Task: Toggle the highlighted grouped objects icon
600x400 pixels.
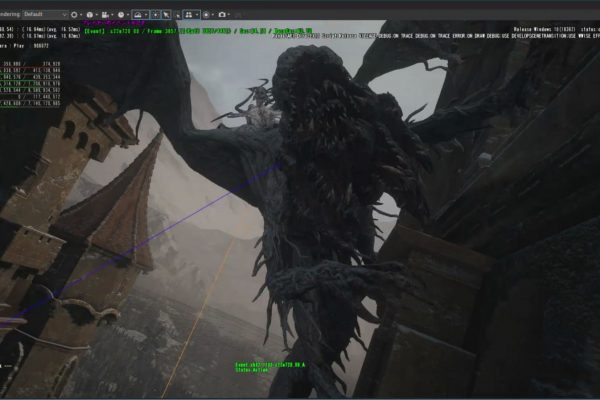Action: click(x=189, y=15)
